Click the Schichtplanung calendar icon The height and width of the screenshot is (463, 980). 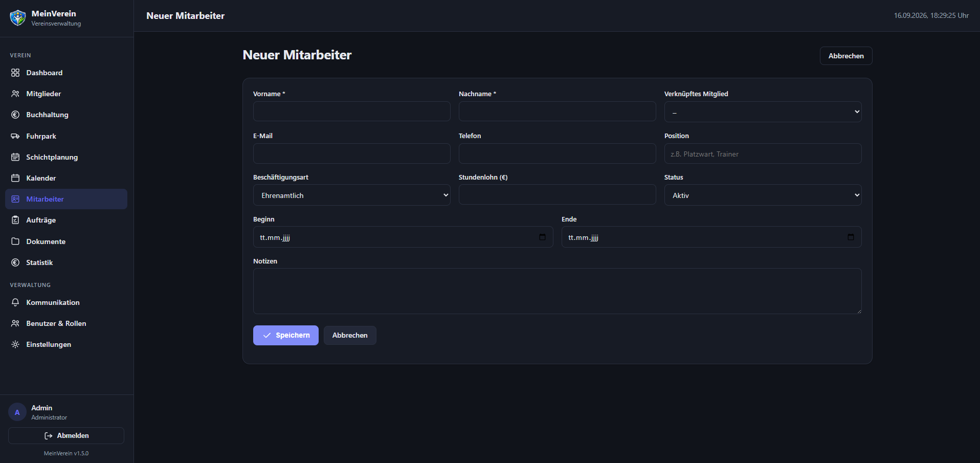click(15, 157)
